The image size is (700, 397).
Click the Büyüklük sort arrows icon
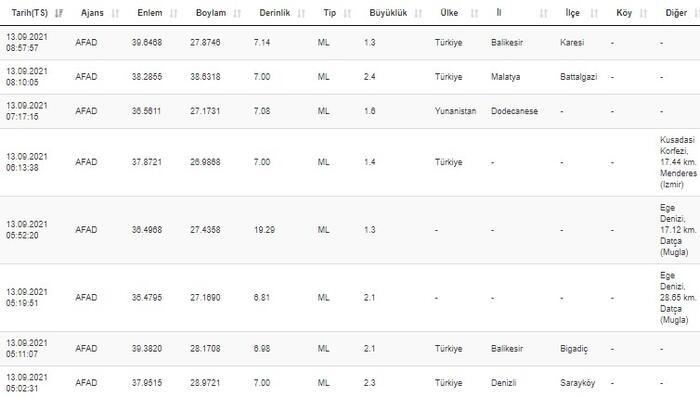418,13
